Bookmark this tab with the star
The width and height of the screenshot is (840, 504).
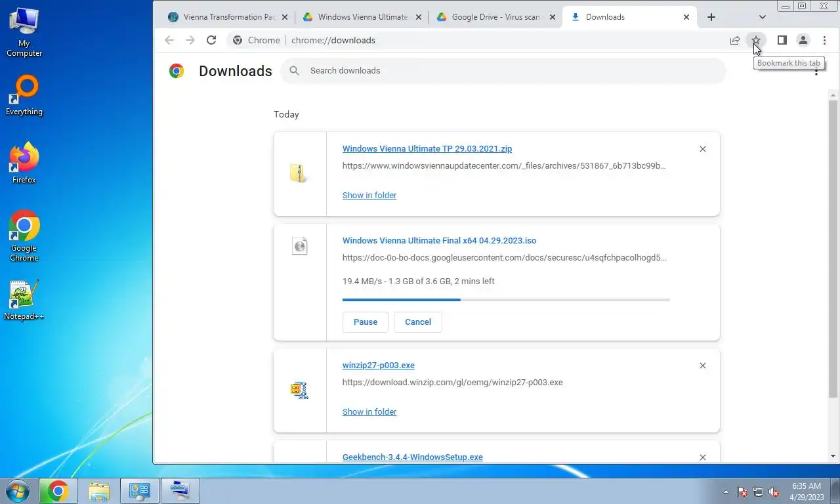coord(756,40)
